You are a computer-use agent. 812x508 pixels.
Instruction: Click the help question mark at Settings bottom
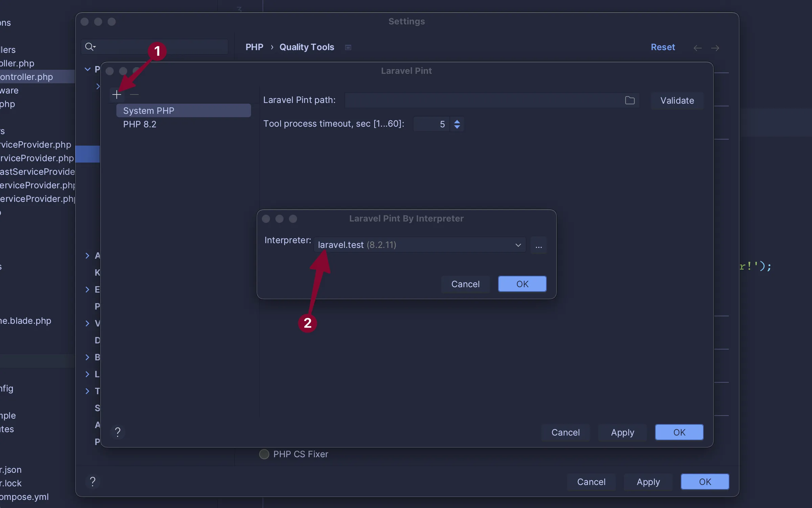coord(93,481)
